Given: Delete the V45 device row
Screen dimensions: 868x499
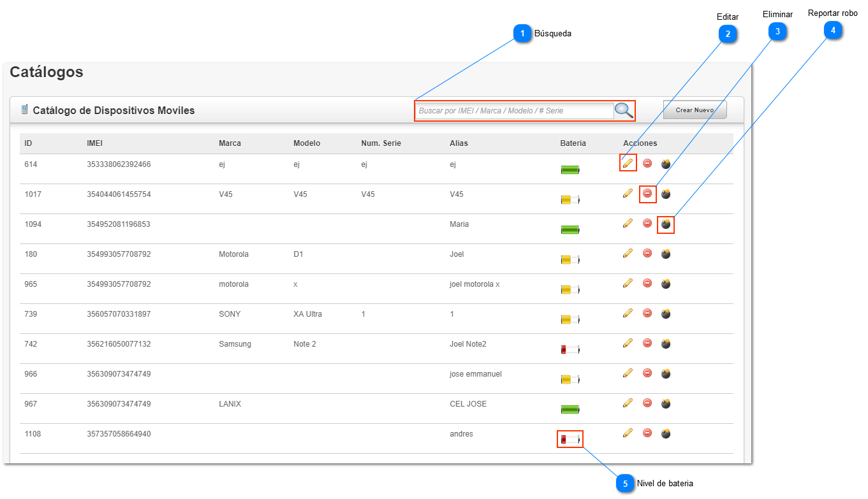Looking at the screenshot, I should 647,193.
